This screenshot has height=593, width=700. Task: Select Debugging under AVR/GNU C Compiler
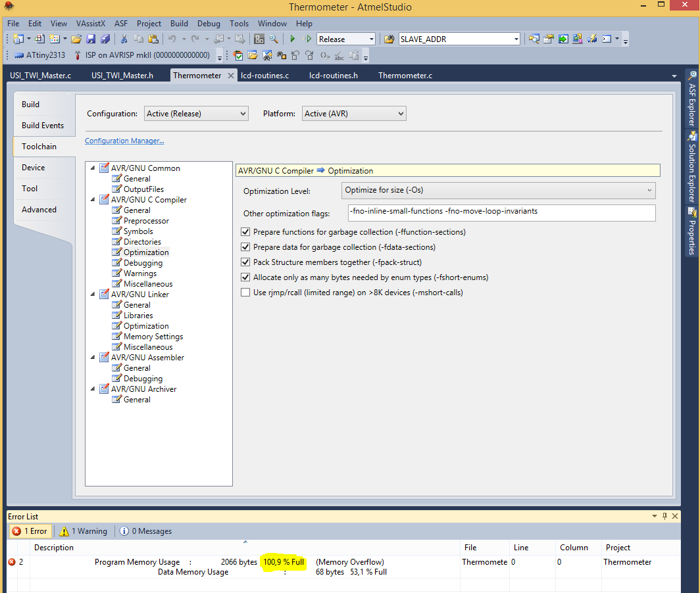tap(143, 263)
